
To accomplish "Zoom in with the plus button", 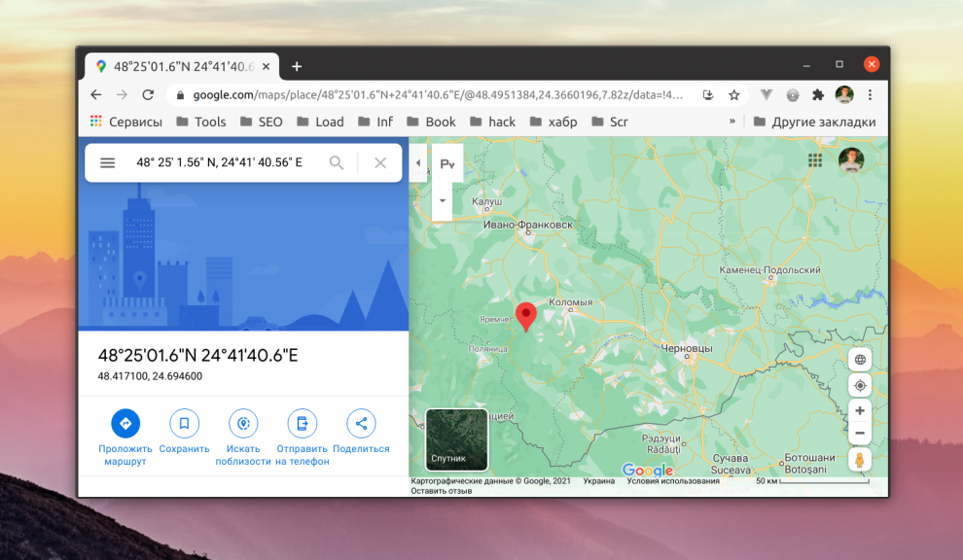I will 860,411.
